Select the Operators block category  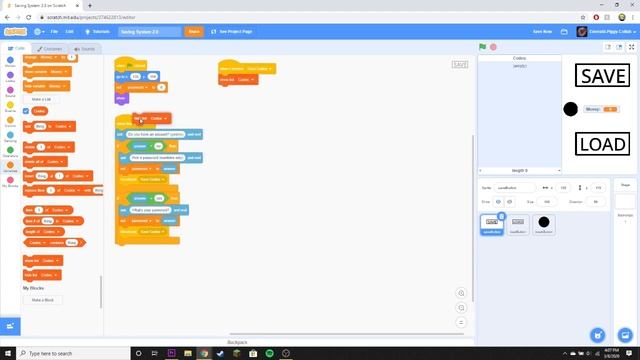tap(10, 152)
